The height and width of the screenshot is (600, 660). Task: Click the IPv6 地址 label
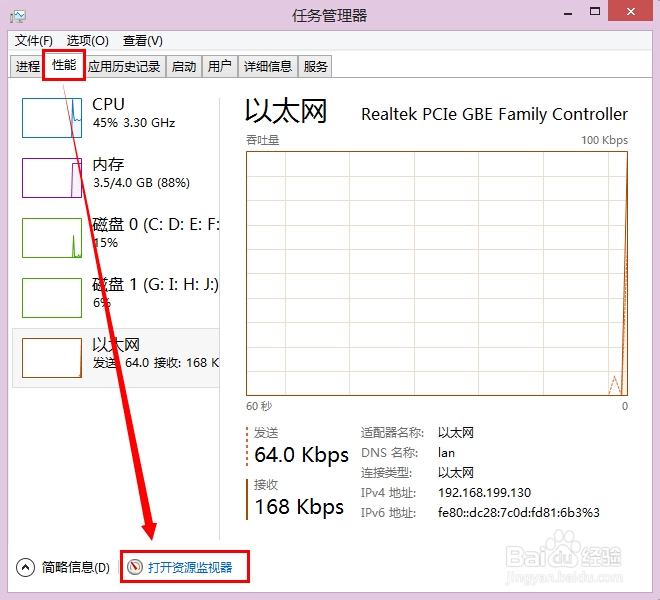click(x=388, y=512)
